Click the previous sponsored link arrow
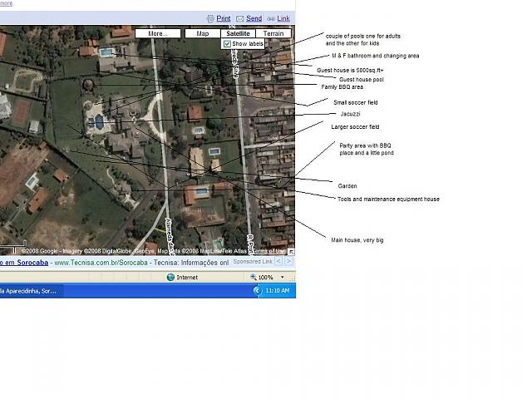Image resolution: width=532 pixels, height=399 pixels. (x=278, y=261)
